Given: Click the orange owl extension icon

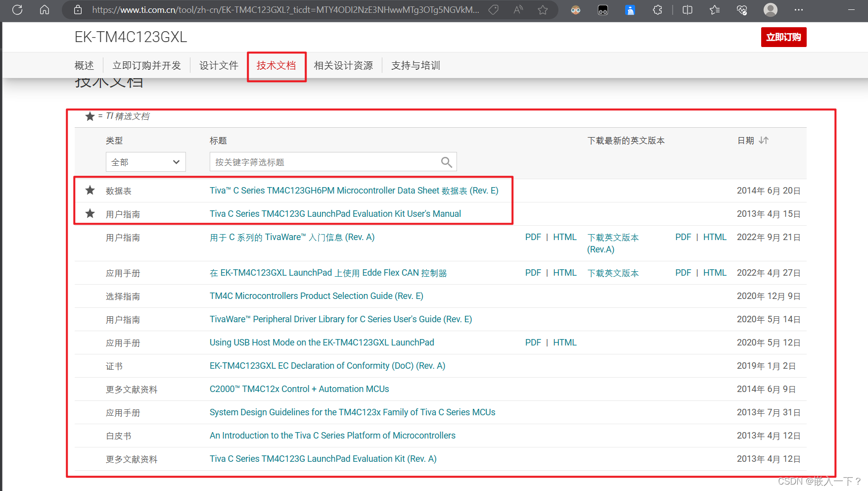Looking at the screenshot, I should tap(576, 10).
